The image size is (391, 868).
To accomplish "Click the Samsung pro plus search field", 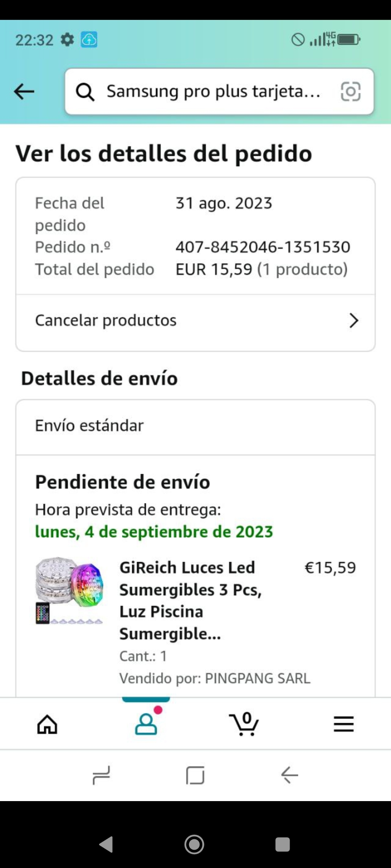I will [x=213, y=92].
